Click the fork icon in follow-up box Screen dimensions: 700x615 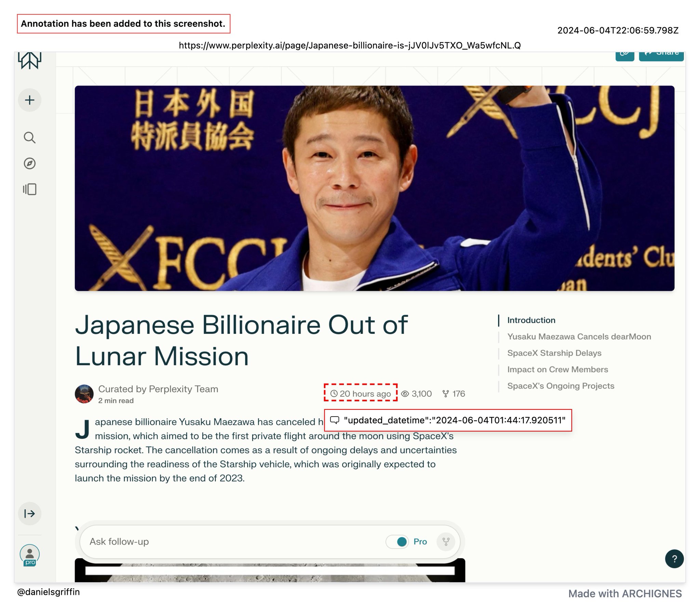[x=446, y=542]
